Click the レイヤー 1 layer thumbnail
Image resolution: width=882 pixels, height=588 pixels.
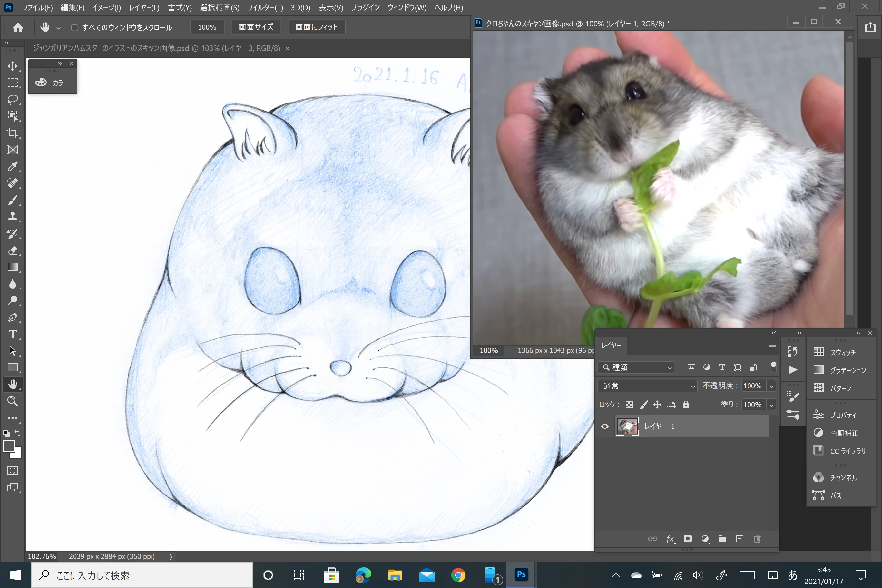pyautogui.click(x=627, y=426)
